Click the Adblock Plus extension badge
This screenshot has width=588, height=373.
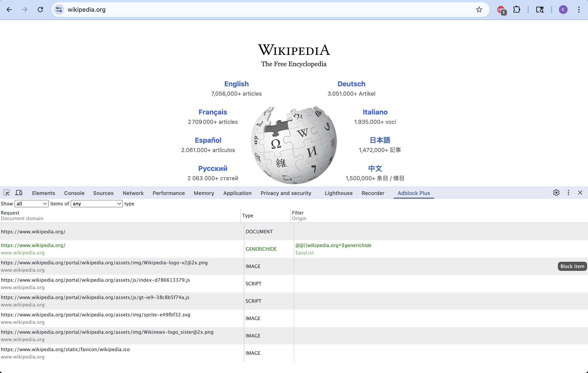(501, 10)
